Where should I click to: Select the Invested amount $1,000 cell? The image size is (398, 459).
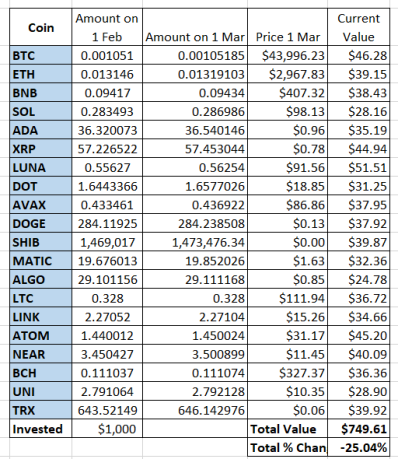pyautogui.click(x=107, y=429)
